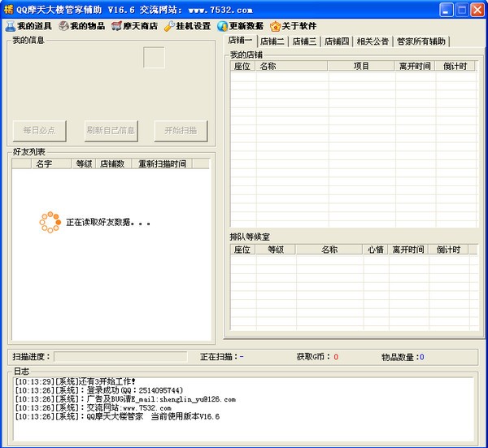Click 我的道具 toolbar label
This screenshot has height=448, width=488.
[34, 26]
